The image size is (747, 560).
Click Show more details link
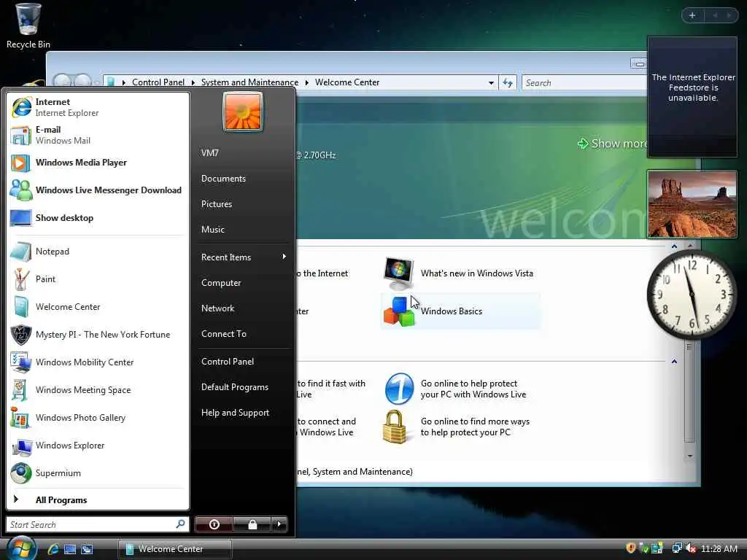point(613,144)
